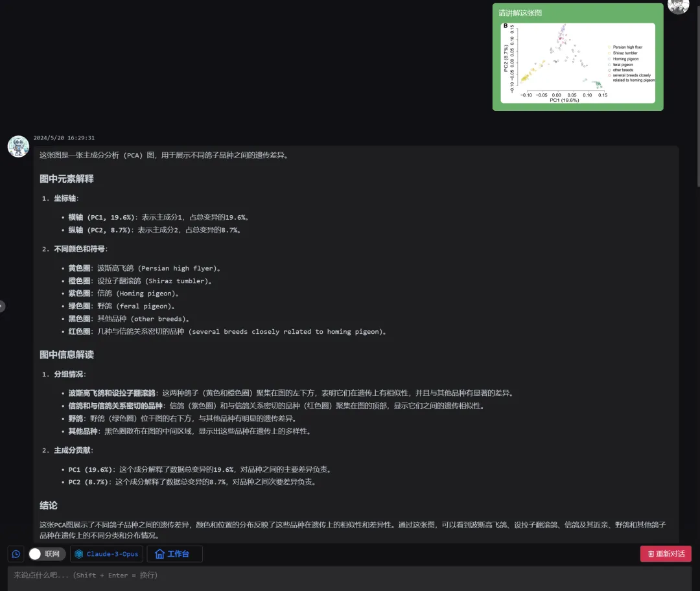Click the 分组情况 list heading
The height and width of the screenshot is (591, 700).
pyautogui.click(x=69, y=374)
